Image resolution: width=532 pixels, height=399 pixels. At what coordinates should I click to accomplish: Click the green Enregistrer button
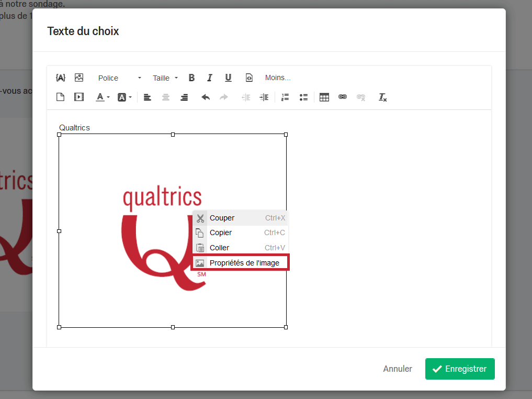point(460,369)
